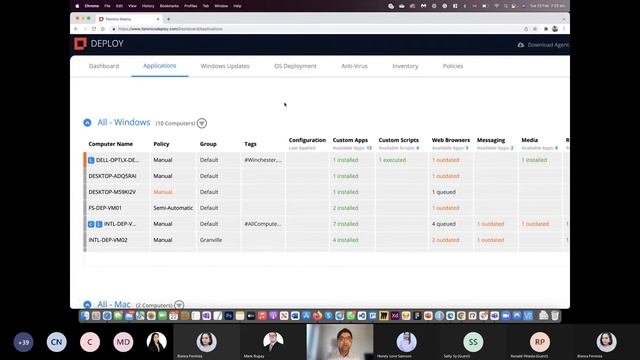Open App Store from the dock
The height and width of the screenshot is (360, 640).
click(x=306, y=316)
